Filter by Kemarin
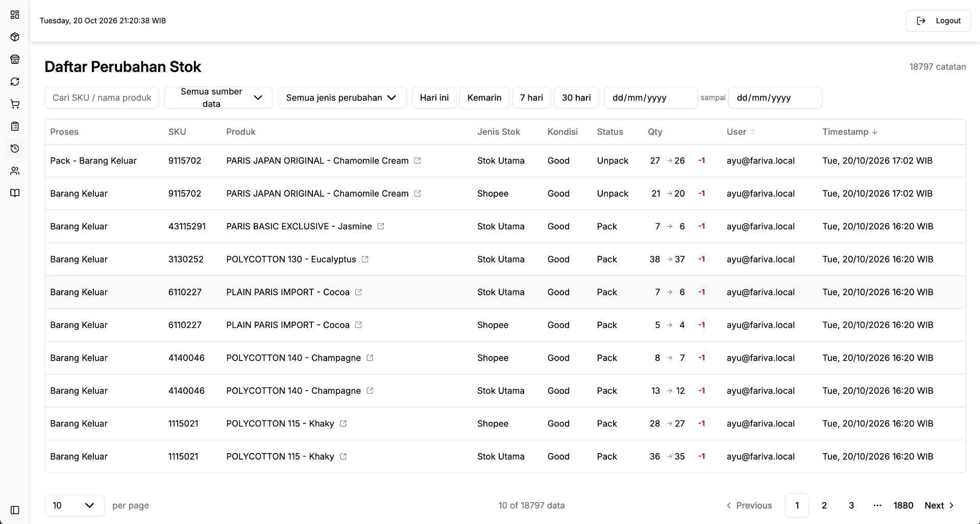Screen dimensions: 980x524 coord(484,98)
